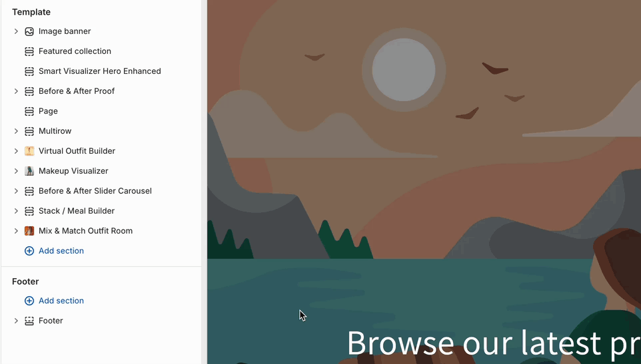The width and height of the screenshot is (641, 364).
Task: Click the Virtual Outfit Builder thumbnail icon
Action: coord(29,151)
